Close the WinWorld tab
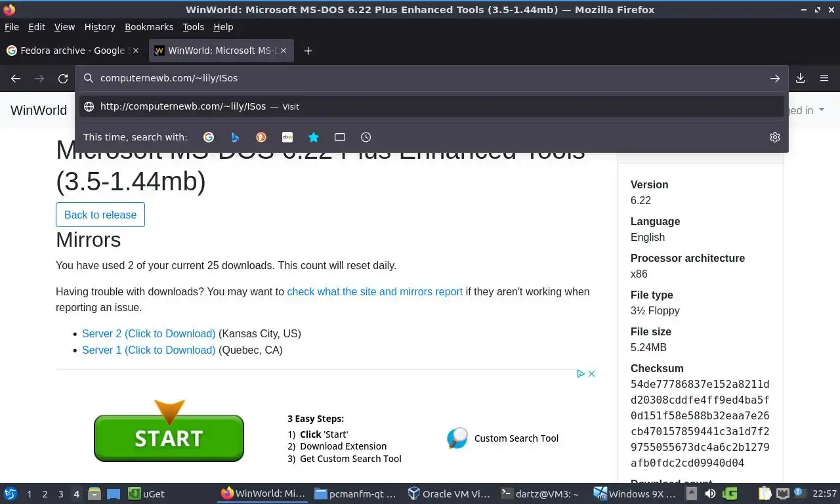The height and width of the screenshot is (504, 840). coord(283,51)
